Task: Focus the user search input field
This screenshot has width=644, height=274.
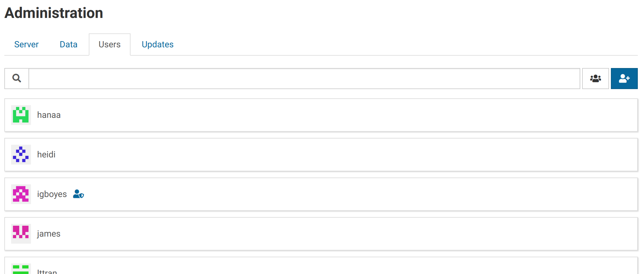Action: pyautogui.click(x=304, y=79)
